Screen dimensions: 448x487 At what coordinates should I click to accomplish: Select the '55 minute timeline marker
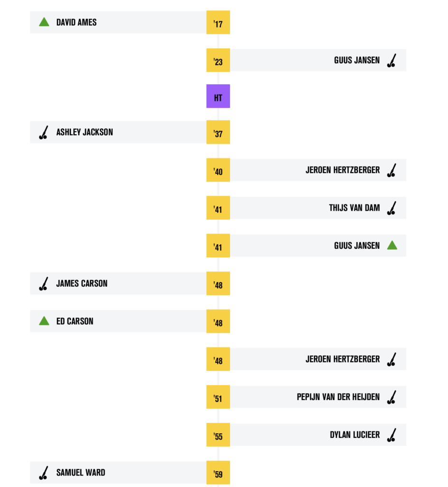(x=218, y=435)
